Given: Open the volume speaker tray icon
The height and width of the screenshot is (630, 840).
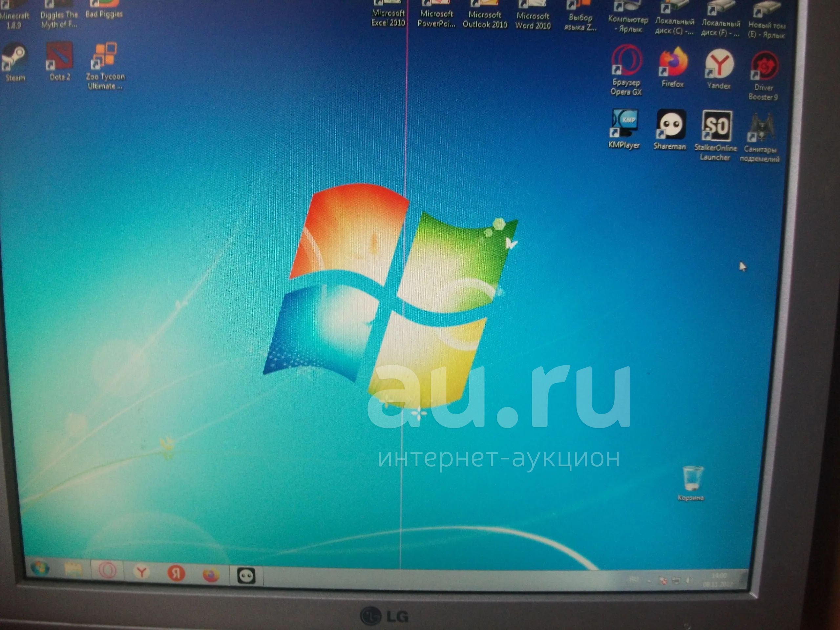Looking at the screenshot, I should [689, 580].
